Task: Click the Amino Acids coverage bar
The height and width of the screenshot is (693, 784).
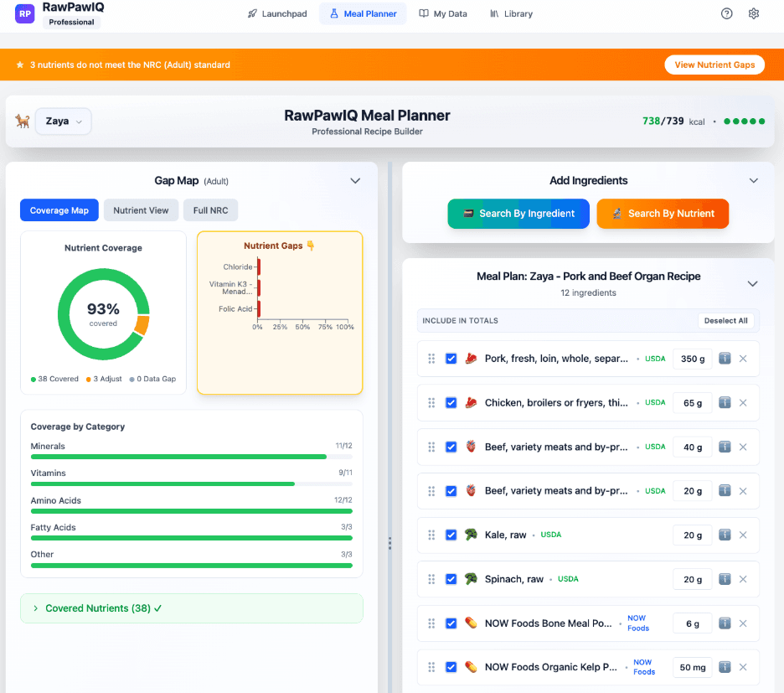Action: 192,511
